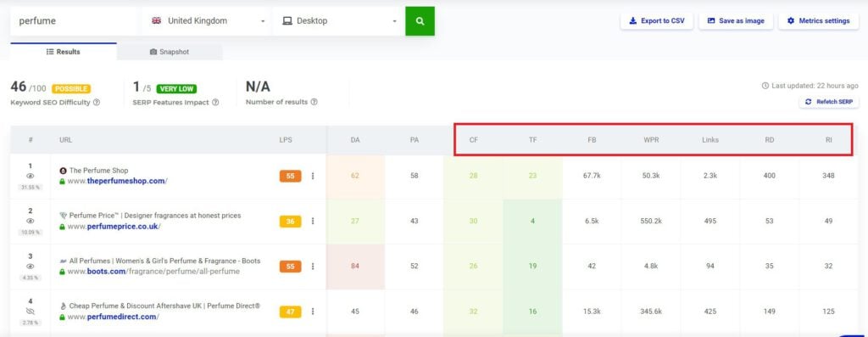The image size is (868, 337).
Task: Click help icon next to SERP Features Impact
Action: coord(215,102)
